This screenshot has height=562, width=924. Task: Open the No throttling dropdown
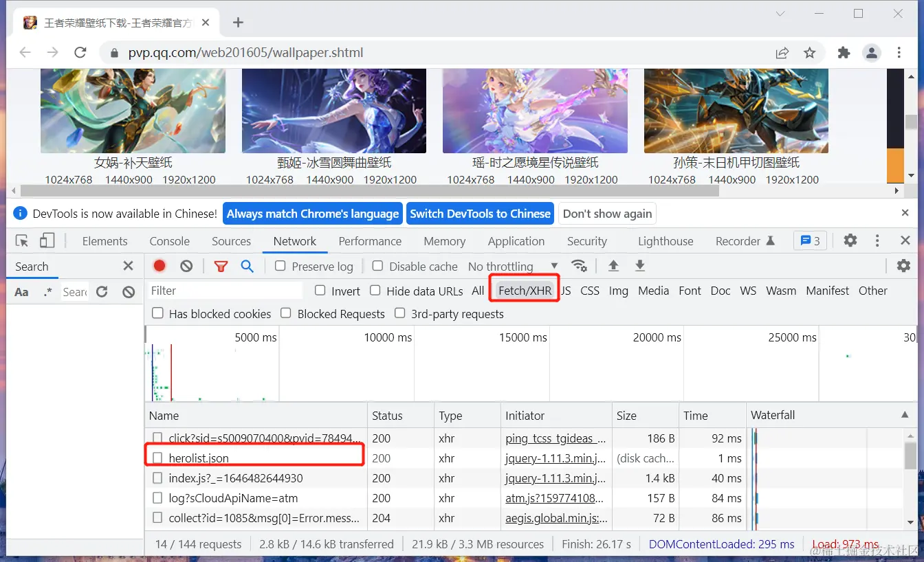(x=513, y=267)
